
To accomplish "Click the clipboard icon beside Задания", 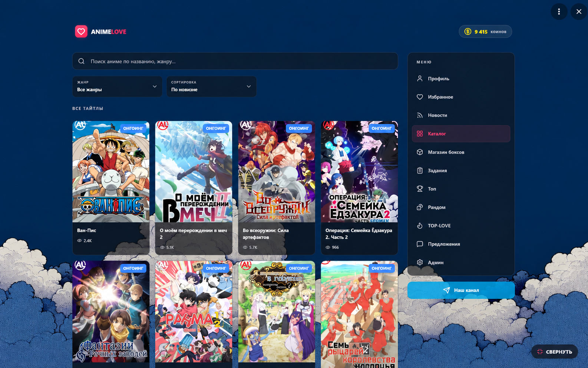I will click(420, 171).
